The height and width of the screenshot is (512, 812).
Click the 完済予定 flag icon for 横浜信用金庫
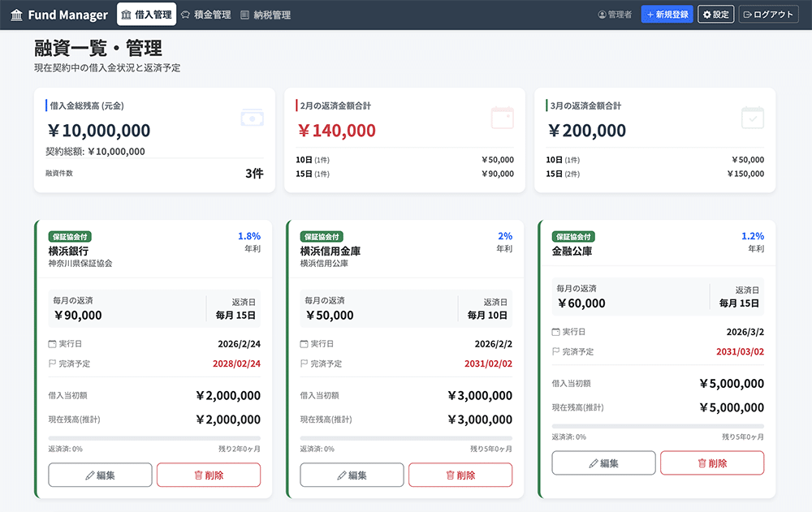click(x=304, y=364)
